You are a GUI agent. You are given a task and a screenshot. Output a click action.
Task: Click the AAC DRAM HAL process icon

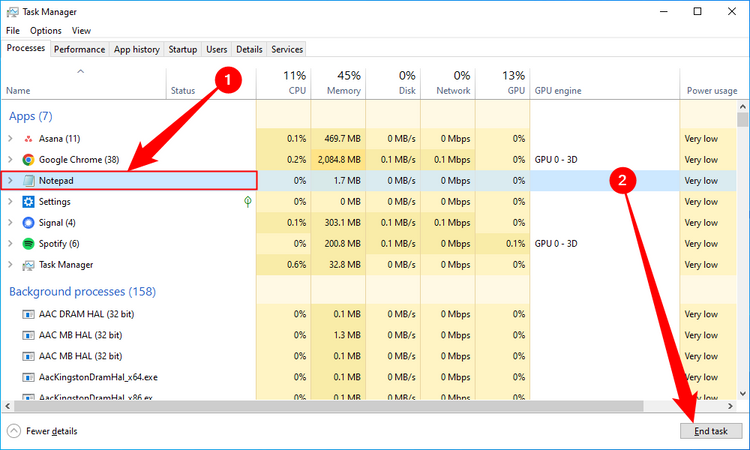point(28,314)
